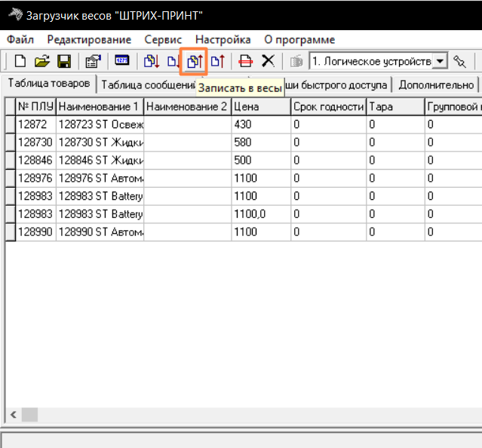Open the Файл menu

20,40
